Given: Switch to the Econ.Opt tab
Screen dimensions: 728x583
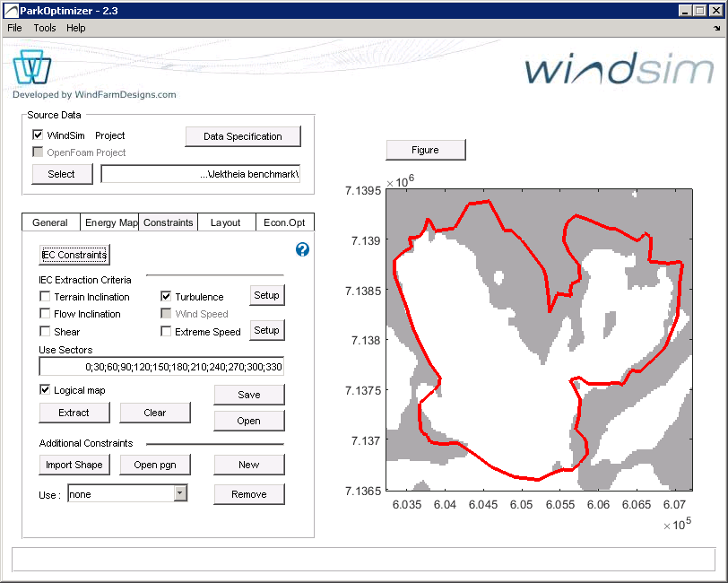Looking at the screenshot, I should [285, 222].
